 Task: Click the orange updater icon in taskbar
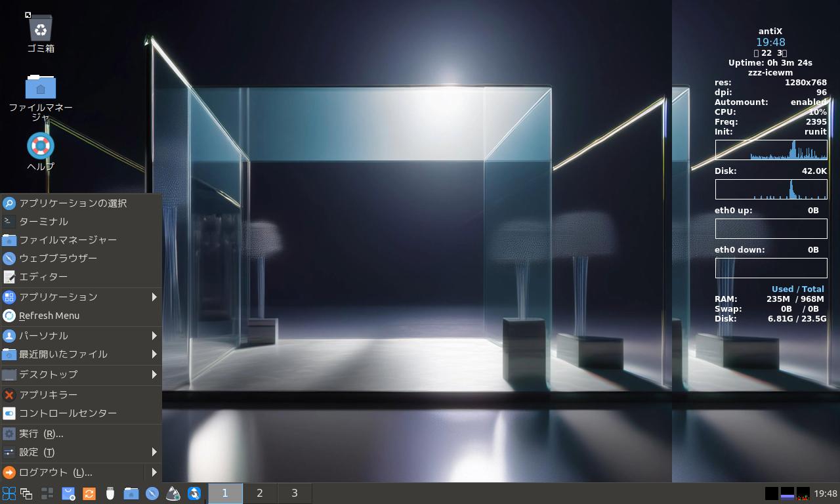coord(89,493)
